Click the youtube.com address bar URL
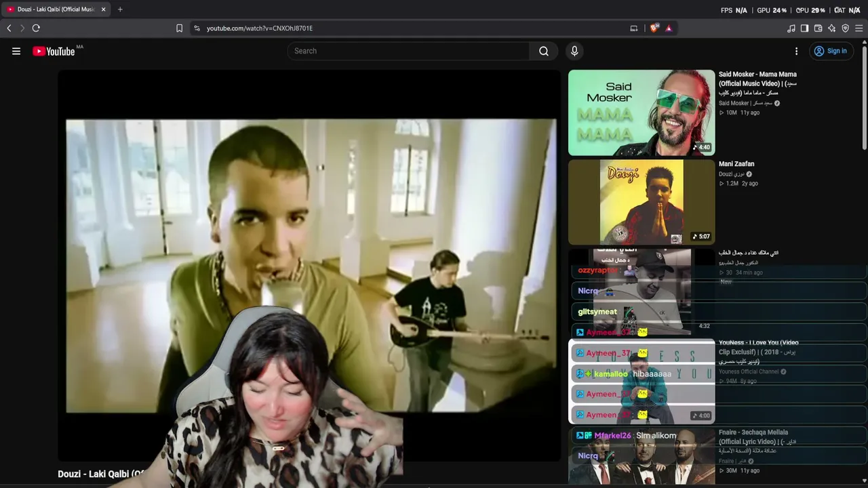Image resolution: width=868 pixels, height=488 pixels. click(x=260, y=28)
